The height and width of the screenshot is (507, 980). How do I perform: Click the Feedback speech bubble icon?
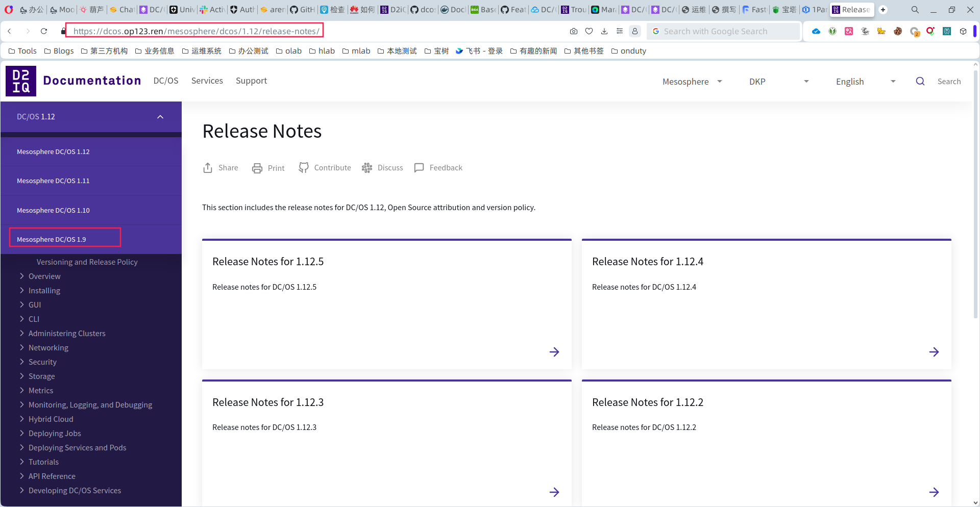click(419, 168)
